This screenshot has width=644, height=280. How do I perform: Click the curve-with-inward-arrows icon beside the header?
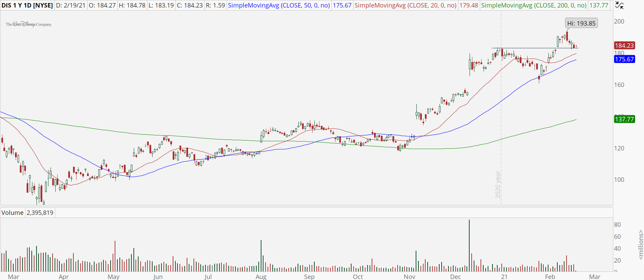click(x=619, y=5)
